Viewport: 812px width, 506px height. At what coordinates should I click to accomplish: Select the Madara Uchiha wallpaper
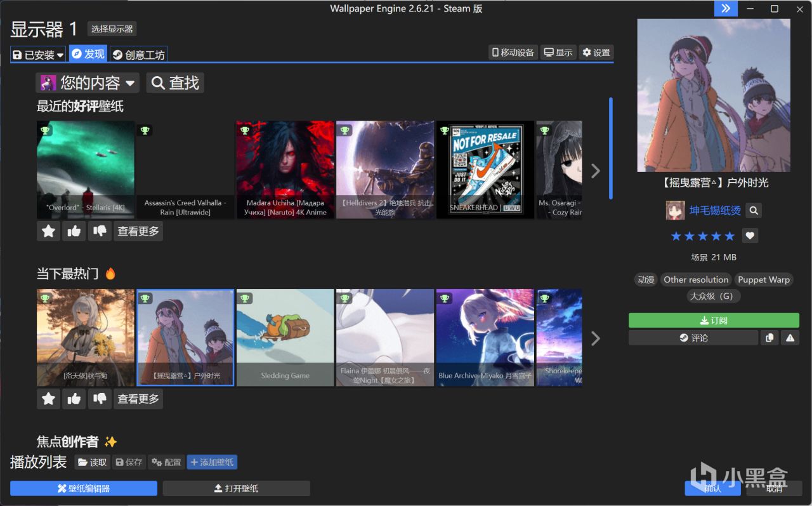coord(285,170)
